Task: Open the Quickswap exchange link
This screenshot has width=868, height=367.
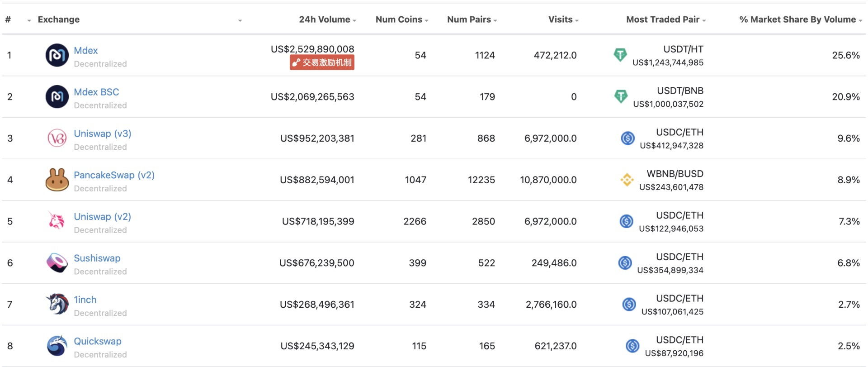Action: pos(98,341)
